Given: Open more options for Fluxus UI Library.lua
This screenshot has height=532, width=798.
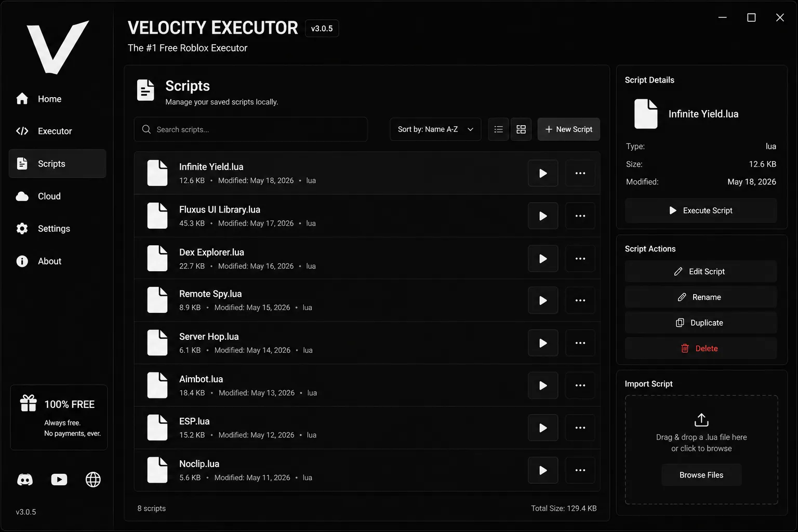Looking at the screenshot, I should tap(580, 216).
